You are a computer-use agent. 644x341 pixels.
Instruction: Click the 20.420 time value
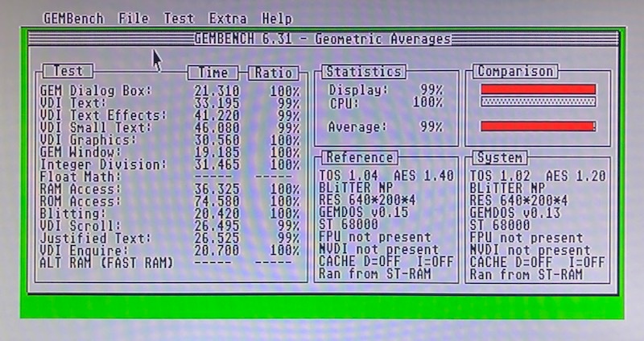217,214
